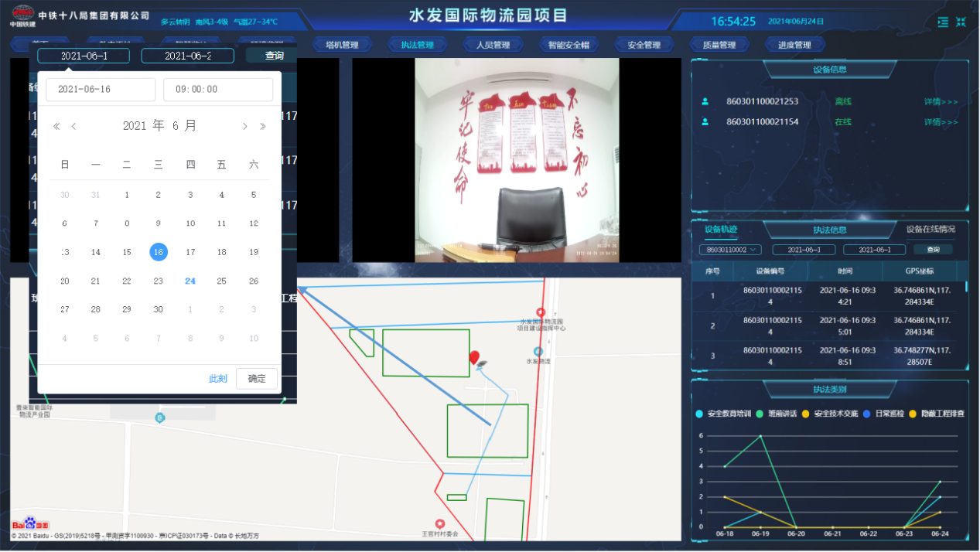980x552 pixels.
Task: Jump to next year in calendar
Action: click(x=263, y=127)
